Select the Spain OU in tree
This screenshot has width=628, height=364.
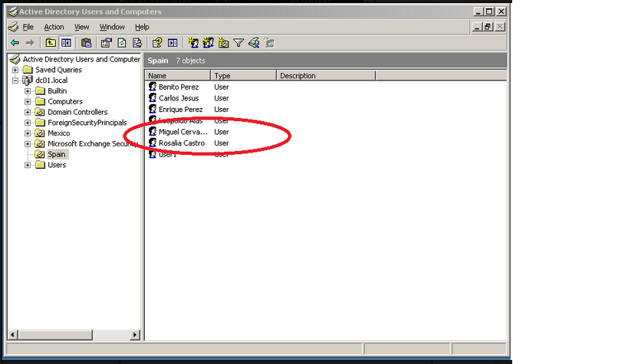(57, 154)
